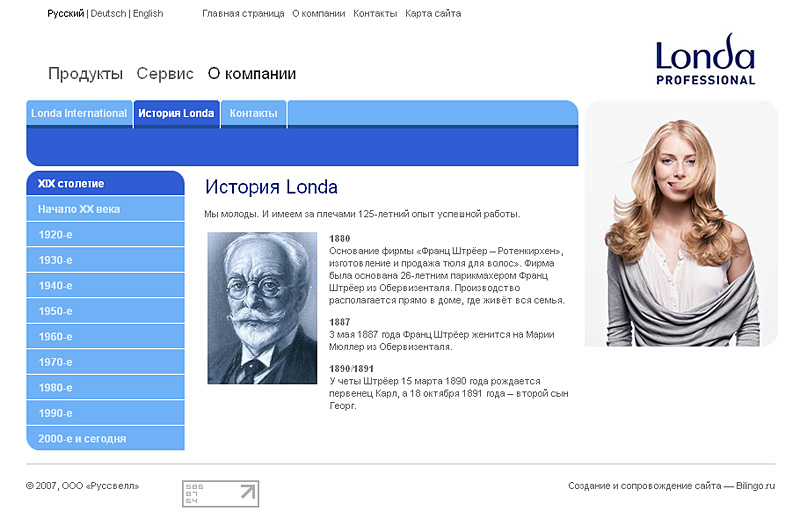Select Начало XX века in sidebar
This screenshot has width=800, height=526.
tap(105, 209)
